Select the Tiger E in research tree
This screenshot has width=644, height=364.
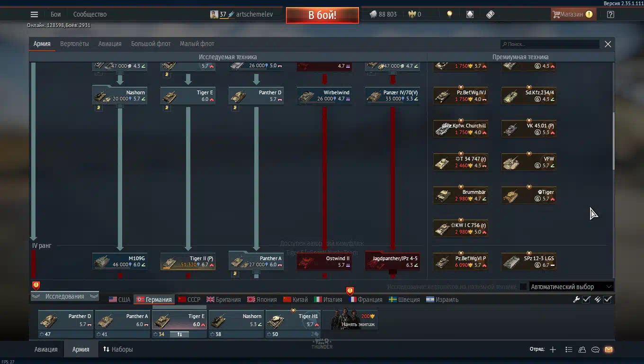pyautogui.click(x=188, y=95)
